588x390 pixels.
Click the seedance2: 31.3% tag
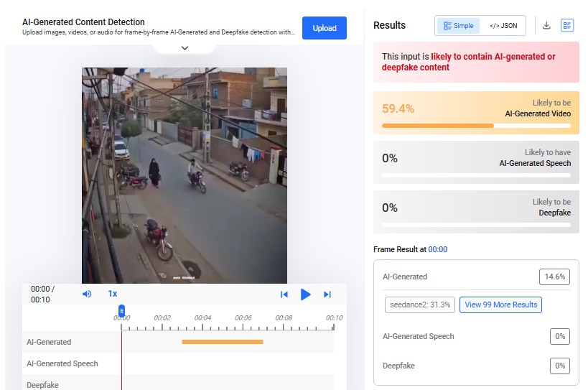coord(420,305)
